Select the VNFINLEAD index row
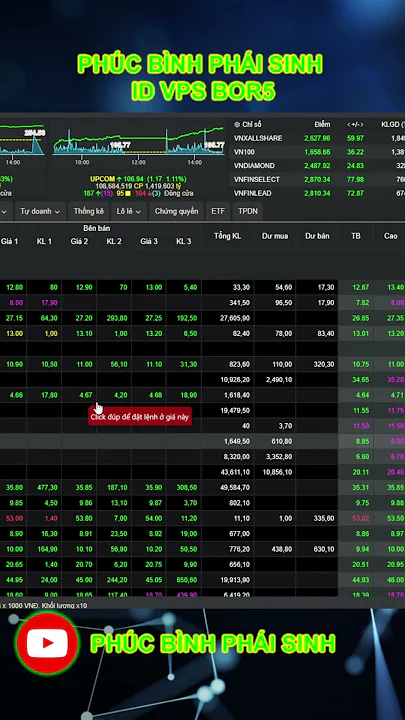This screenshot has width=405, height=720. coord(317,193)
